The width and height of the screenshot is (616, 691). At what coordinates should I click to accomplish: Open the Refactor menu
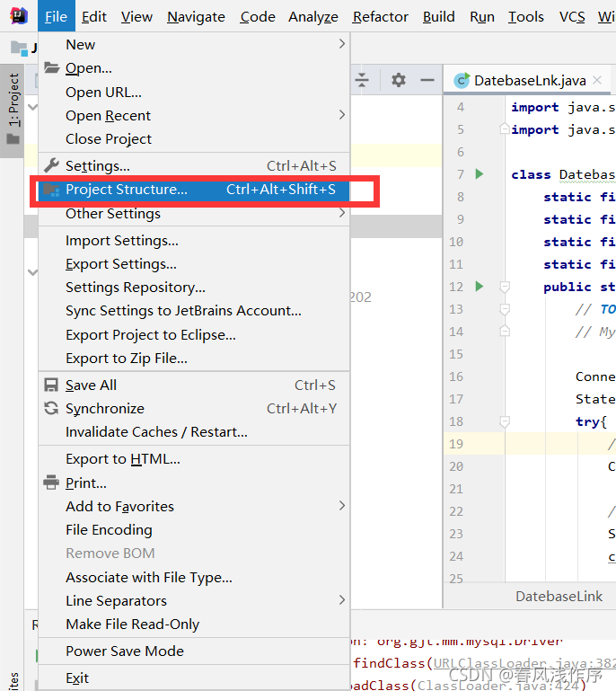coord(381,17)
